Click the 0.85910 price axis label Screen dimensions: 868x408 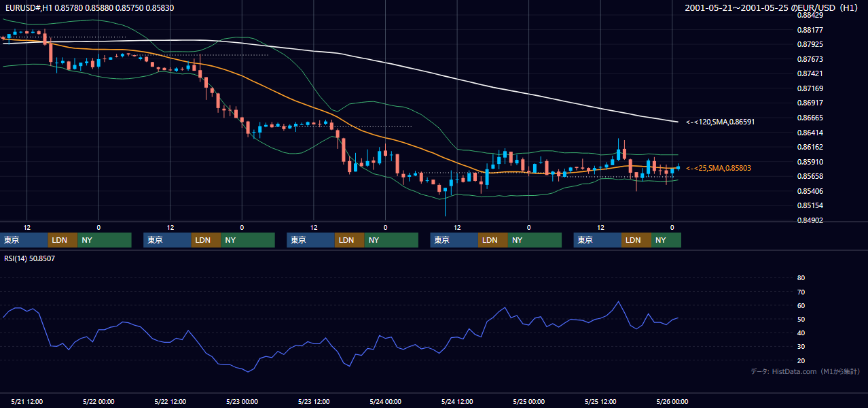pos(810,162)
